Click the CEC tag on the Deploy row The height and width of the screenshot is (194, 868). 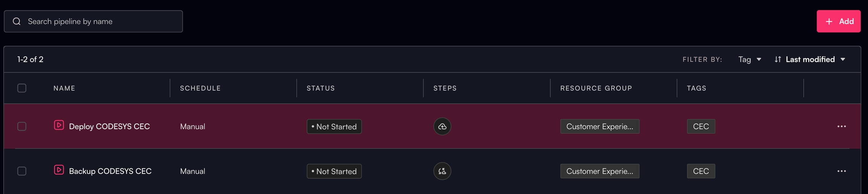tap(701, 127)
